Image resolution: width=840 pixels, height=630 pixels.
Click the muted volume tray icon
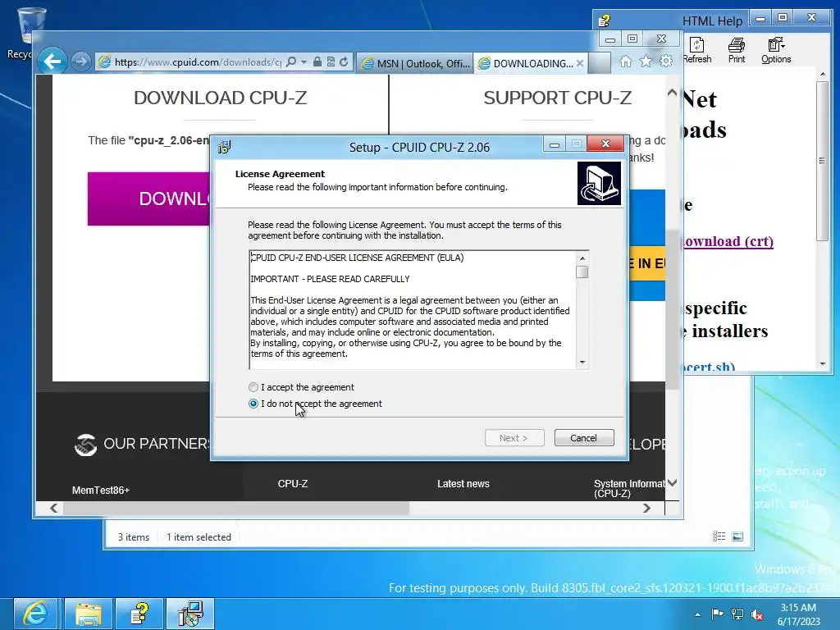(757, 614)
